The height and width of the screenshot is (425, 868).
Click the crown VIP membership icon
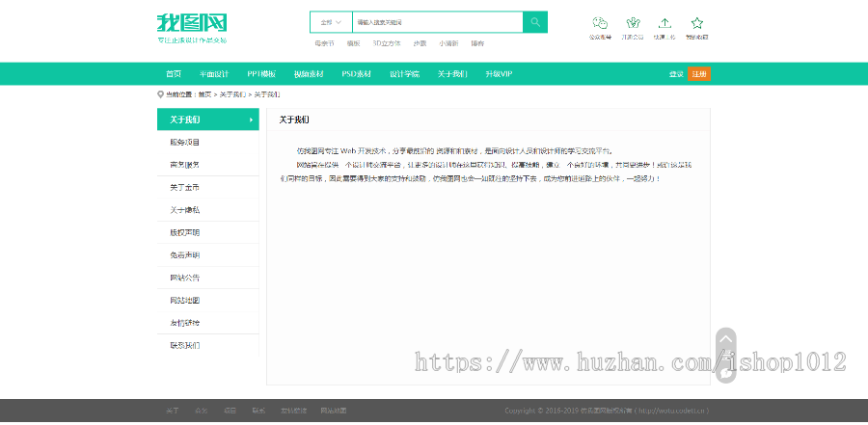pos(633,23)
